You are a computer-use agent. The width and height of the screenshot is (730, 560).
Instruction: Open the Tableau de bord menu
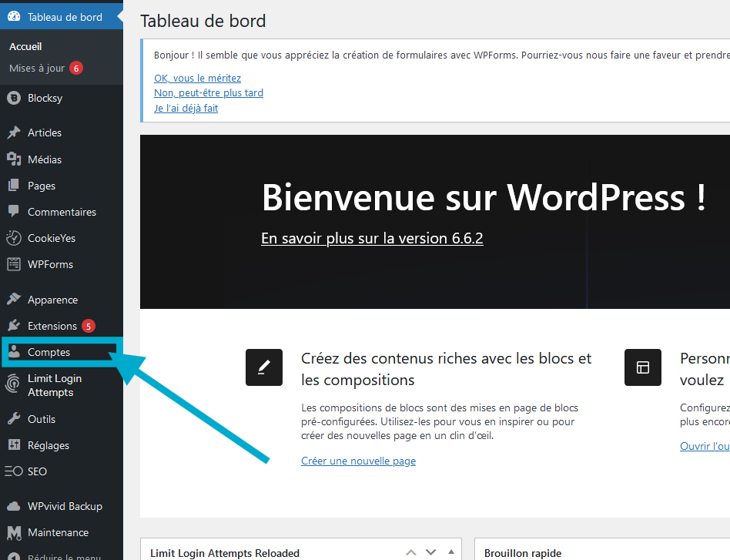coord(62,17)
